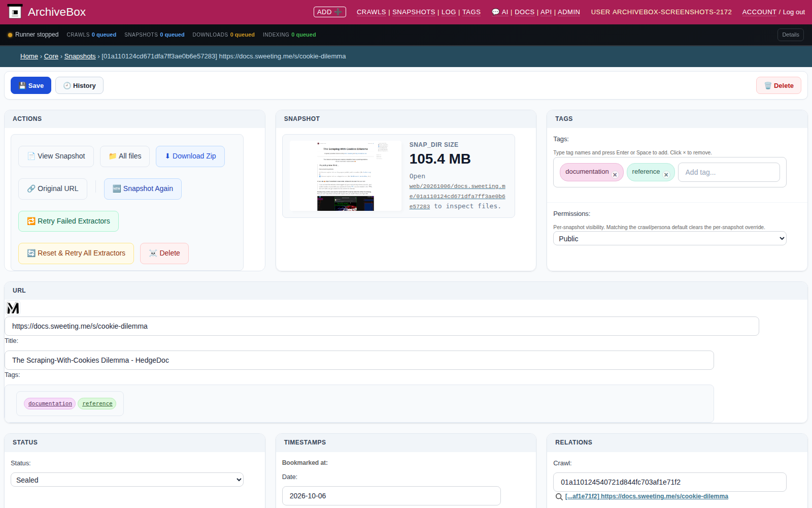
Task: Open the TAGS menu item
Action: (x=471, y=12)
